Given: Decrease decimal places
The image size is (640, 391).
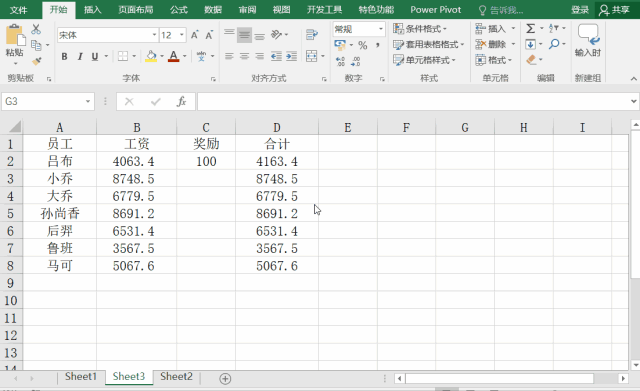Looking at the screenshot, I should pos(356,61).
